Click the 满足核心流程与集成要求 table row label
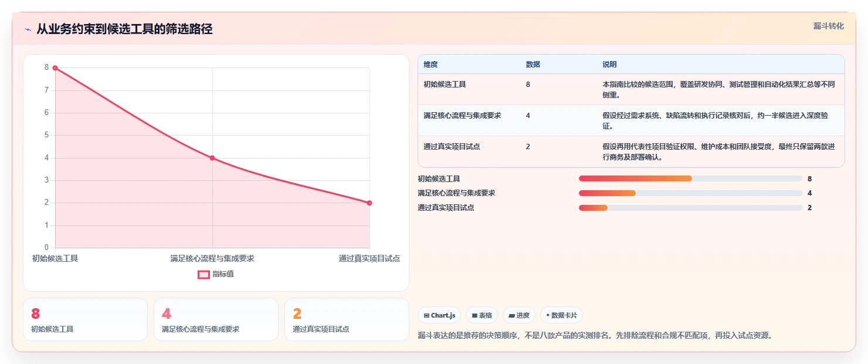The image size is (868, 364). (x=462, y=116)
